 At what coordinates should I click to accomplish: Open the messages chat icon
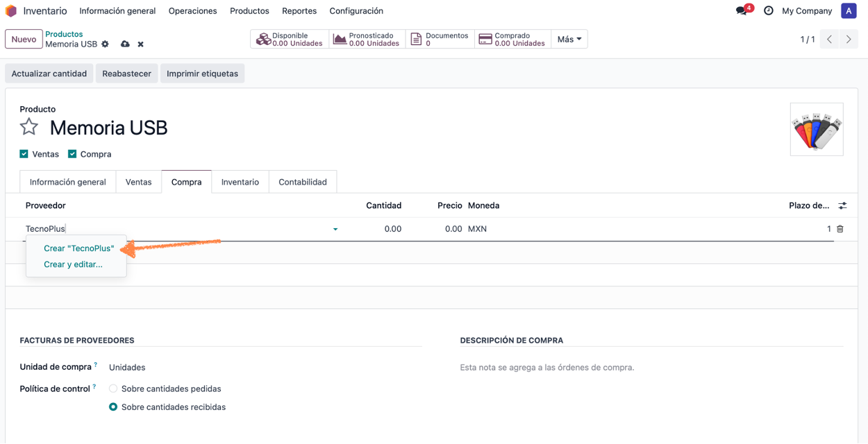pos(742,11)
